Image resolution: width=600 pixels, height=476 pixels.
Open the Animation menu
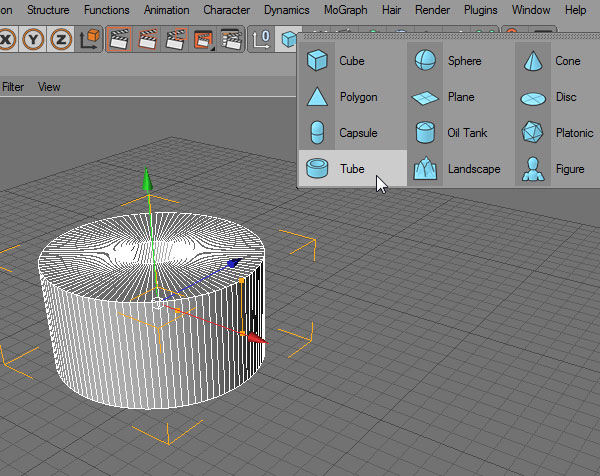(x=166, y=10)
